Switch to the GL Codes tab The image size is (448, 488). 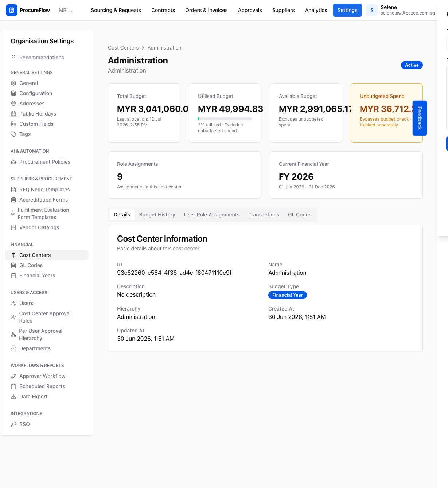coord(300,215)
